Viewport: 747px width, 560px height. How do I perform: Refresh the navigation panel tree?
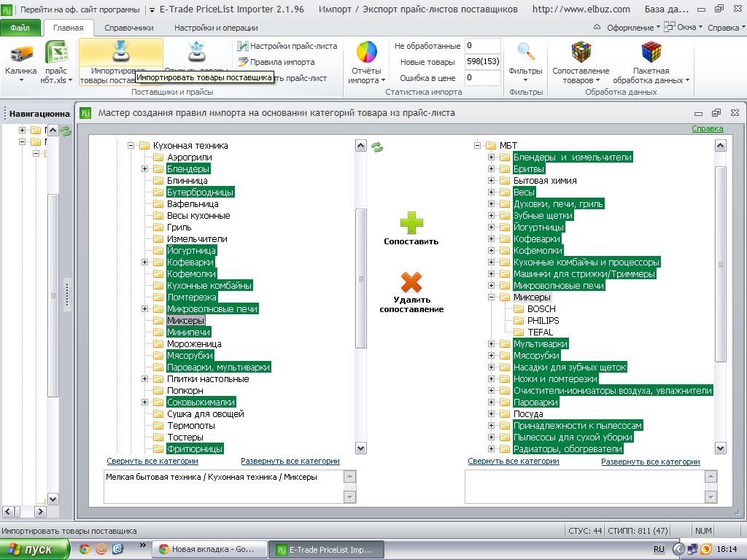[66, 131]
